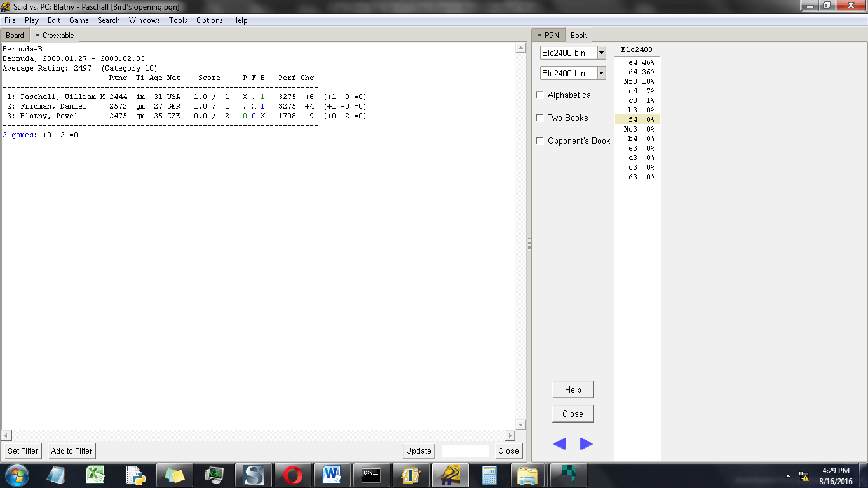Open Opera browser from the taskbar
Screen dimensions: 868x488
click(292, 475)
